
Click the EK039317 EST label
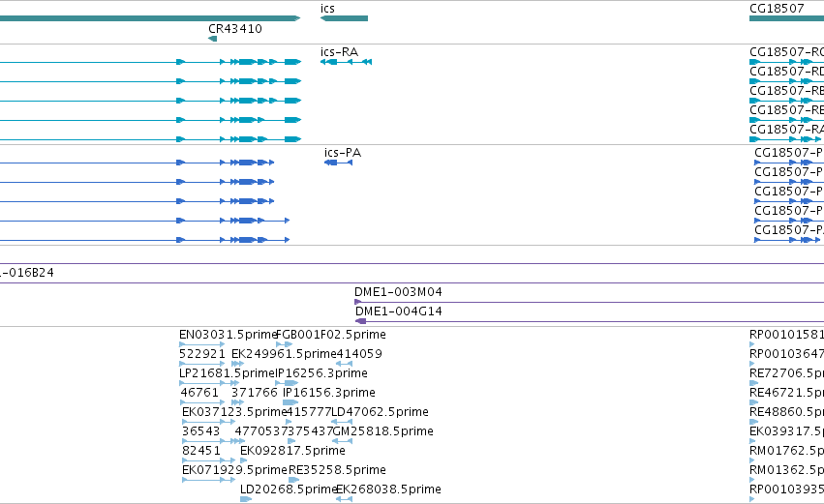[786, 431]
